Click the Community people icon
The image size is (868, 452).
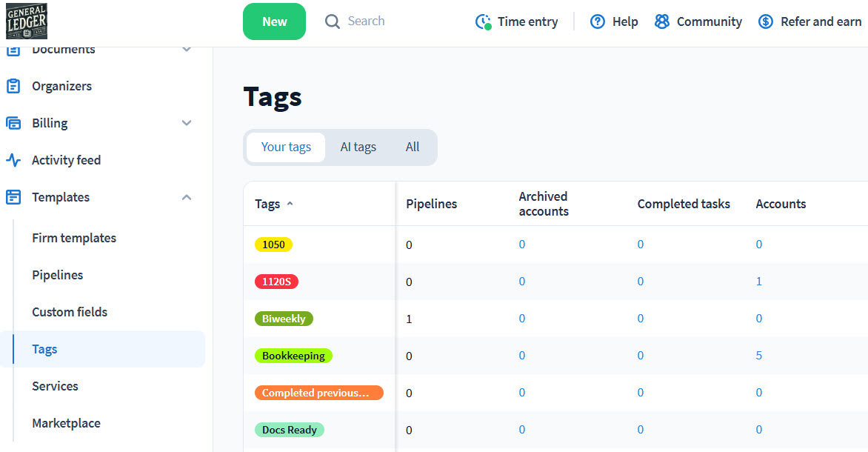pos(661,21)
